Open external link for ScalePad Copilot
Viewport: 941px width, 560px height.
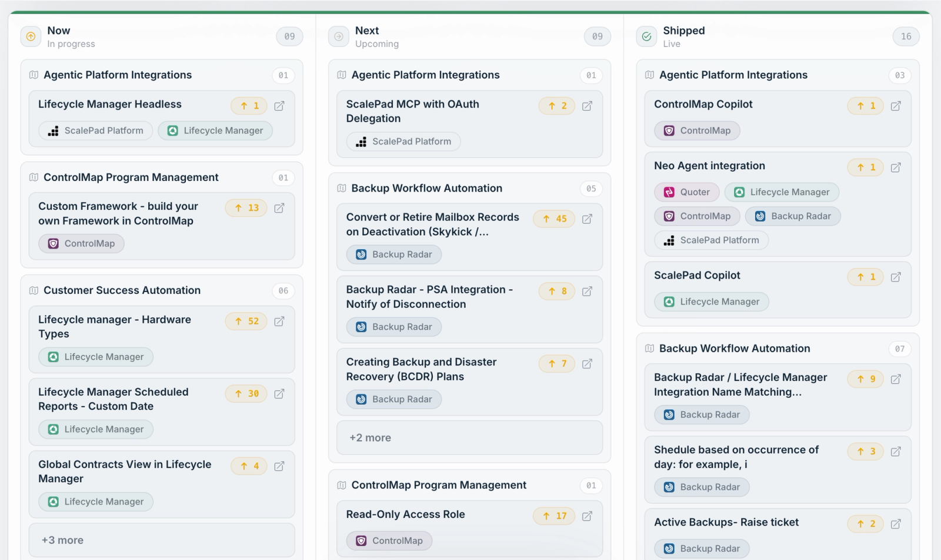point(896,277)
